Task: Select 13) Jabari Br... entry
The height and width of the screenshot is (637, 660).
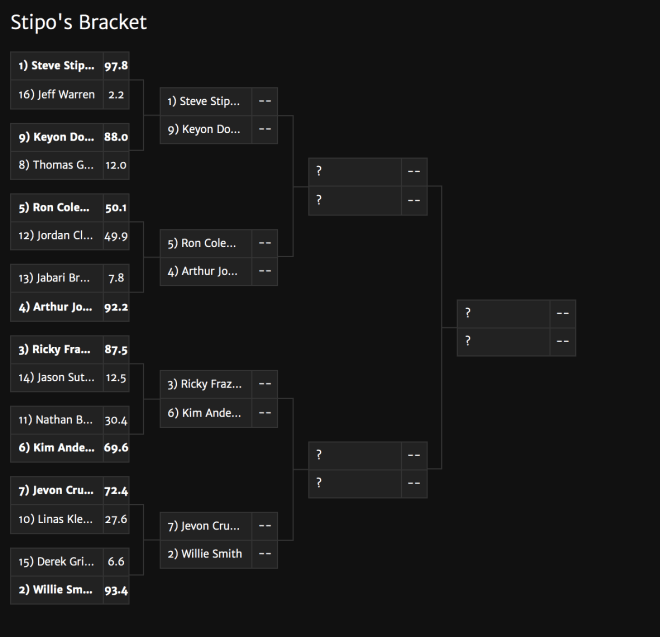Action: click(x=70, y=278)
